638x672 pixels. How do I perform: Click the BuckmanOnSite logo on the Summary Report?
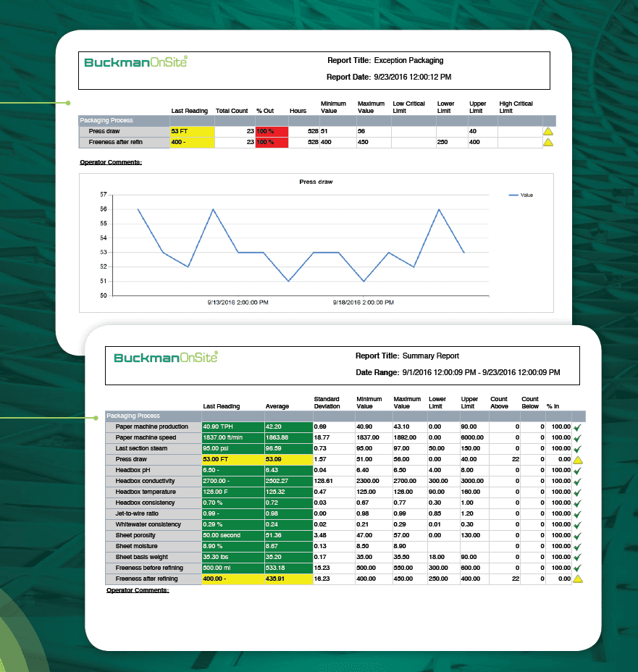(166, 358)
